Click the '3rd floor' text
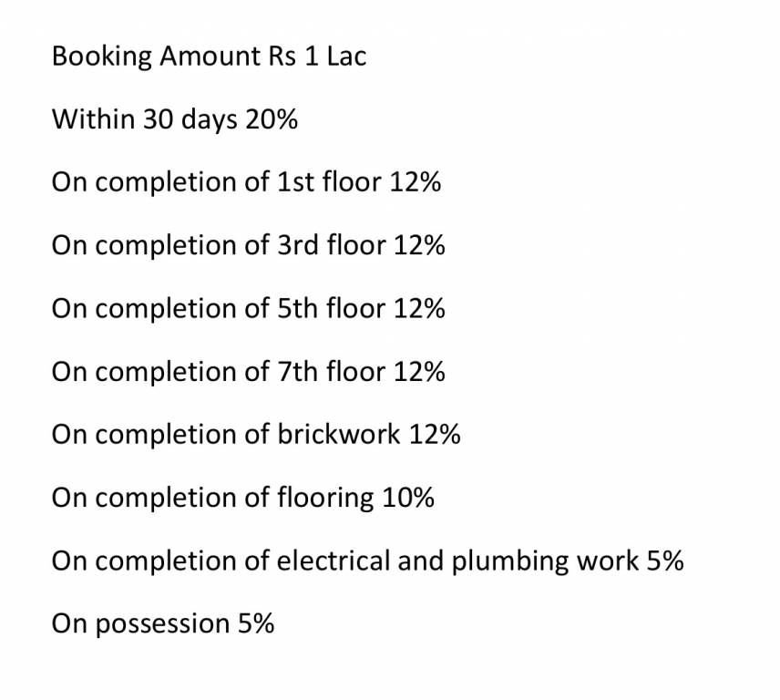 point(330,245)
